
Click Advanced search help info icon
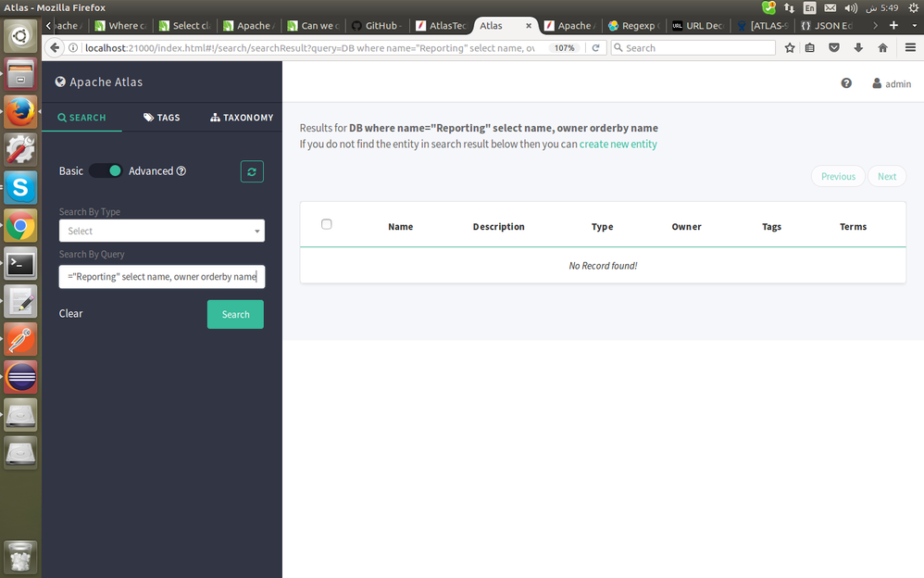181,171
